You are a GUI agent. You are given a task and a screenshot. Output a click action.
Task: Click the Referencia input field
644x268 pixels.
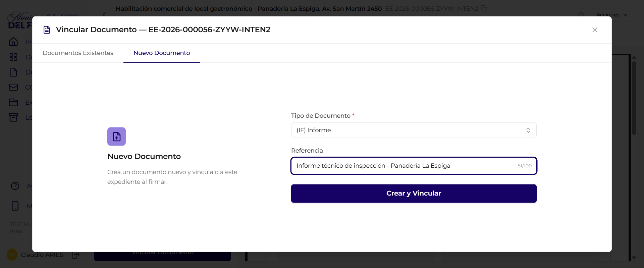coord(414,166)
